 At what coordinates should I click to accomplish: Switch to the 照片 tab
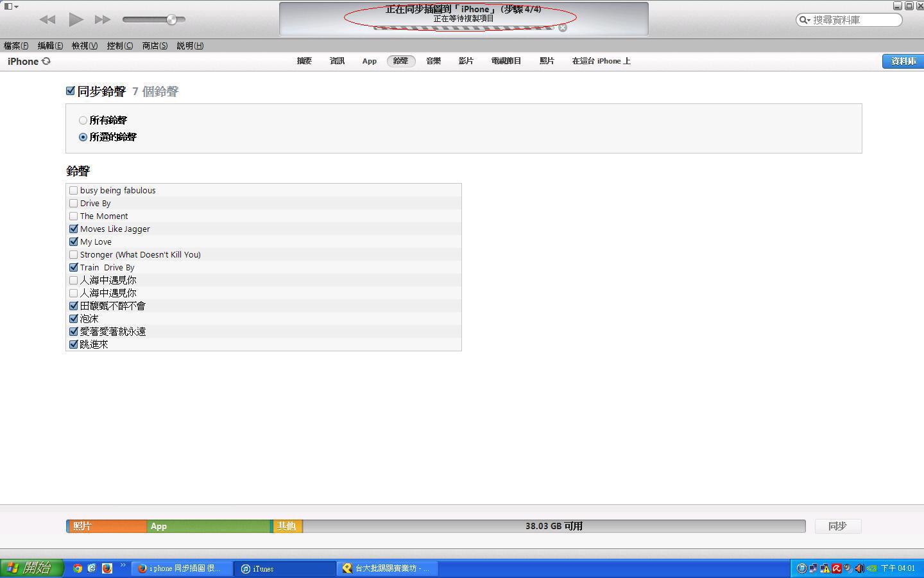click(x=547, y=61)
